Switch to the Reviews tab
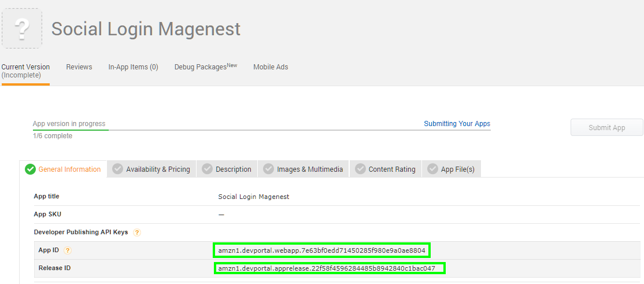The image size is (644, 284). click(x=79, y=67)
